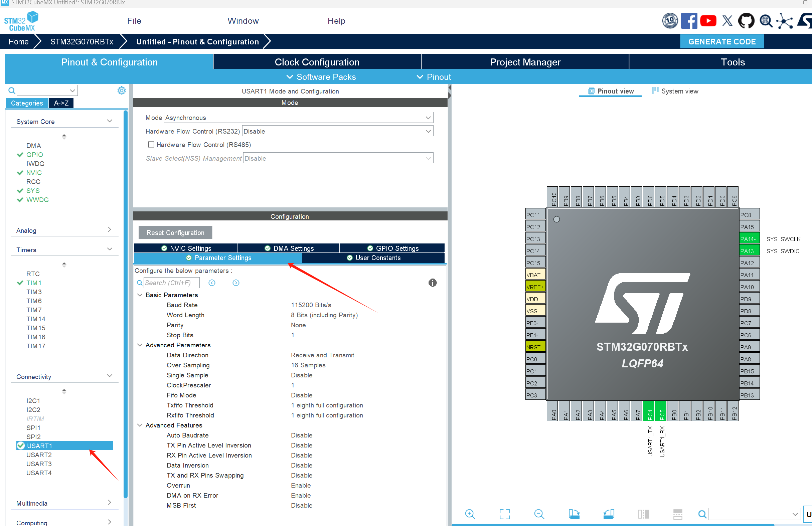The image size is (812, 526).
Task: Click the parameter Search input field
Action: click(171, 283)
